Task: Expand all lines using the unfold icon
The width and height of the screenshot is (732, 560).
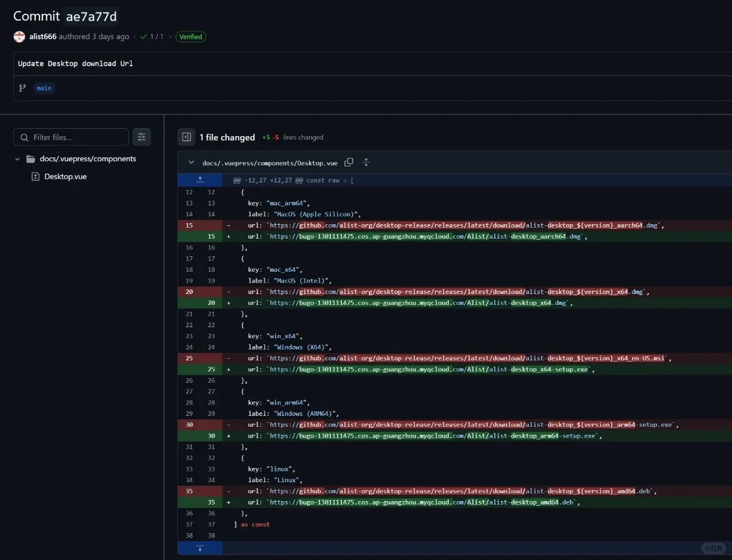Action: 367,162
